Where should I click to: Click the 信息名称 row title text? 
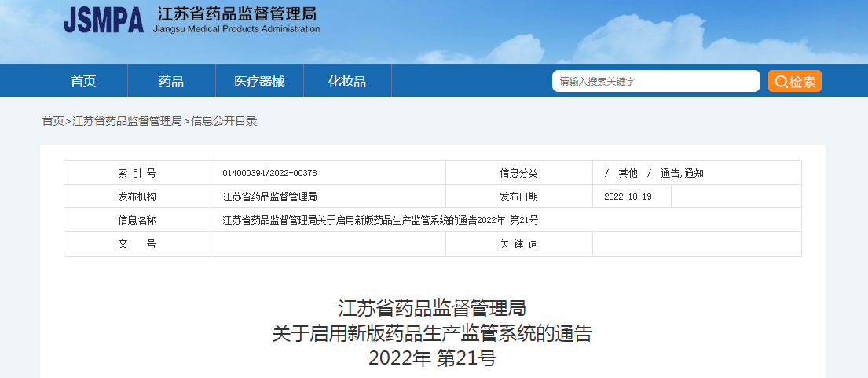[x=380, y=220]
